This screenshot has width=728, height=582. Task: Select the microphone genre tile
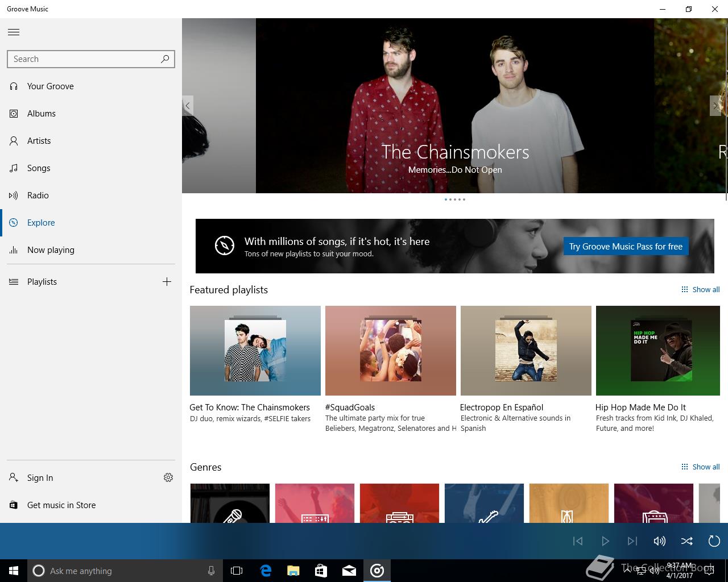coord(230,503)
